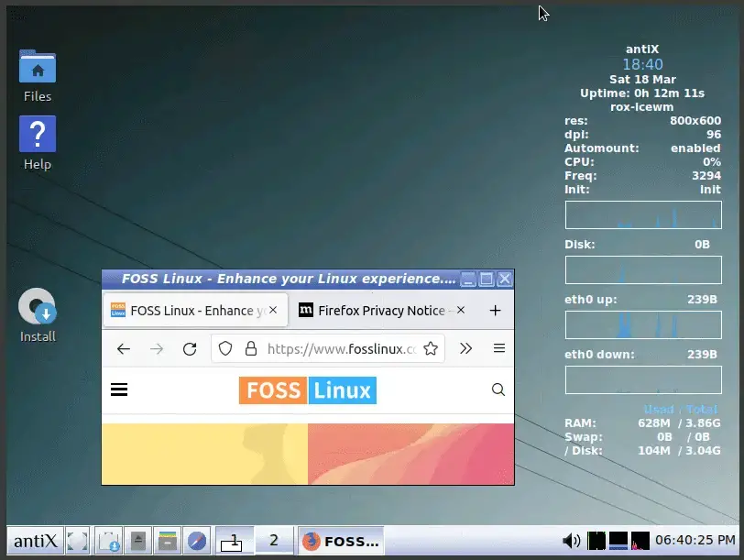Select the FOSS Linux browser tab
The image size is (744, 560).
[195, 311]
